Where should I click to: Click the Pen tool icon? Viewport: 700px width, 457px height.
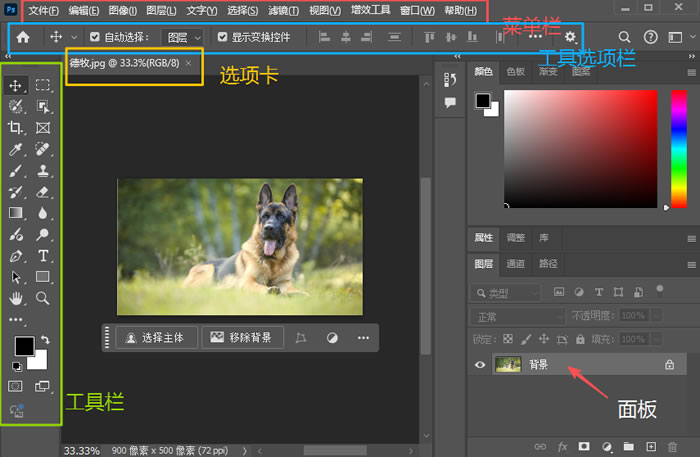click(16, 256)
